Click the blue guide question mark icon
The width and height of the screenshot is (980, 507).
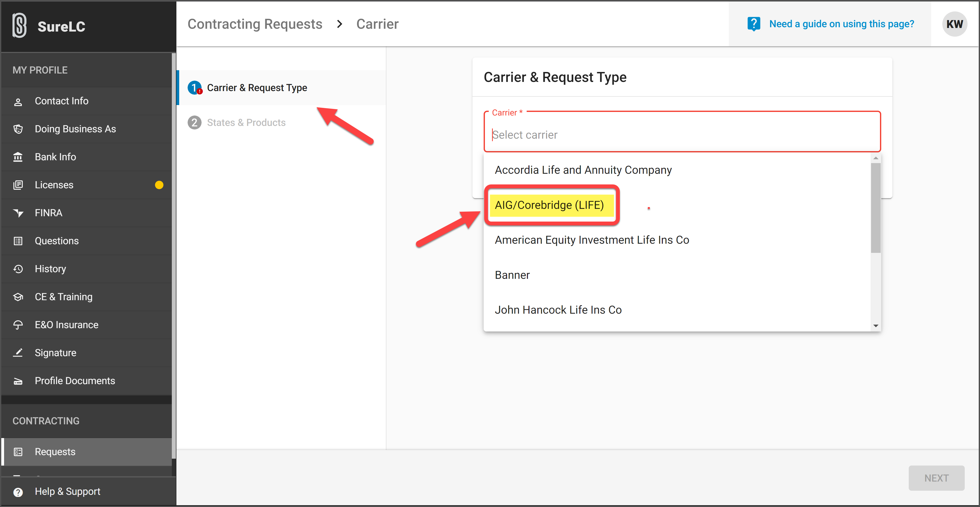[753, 24]
